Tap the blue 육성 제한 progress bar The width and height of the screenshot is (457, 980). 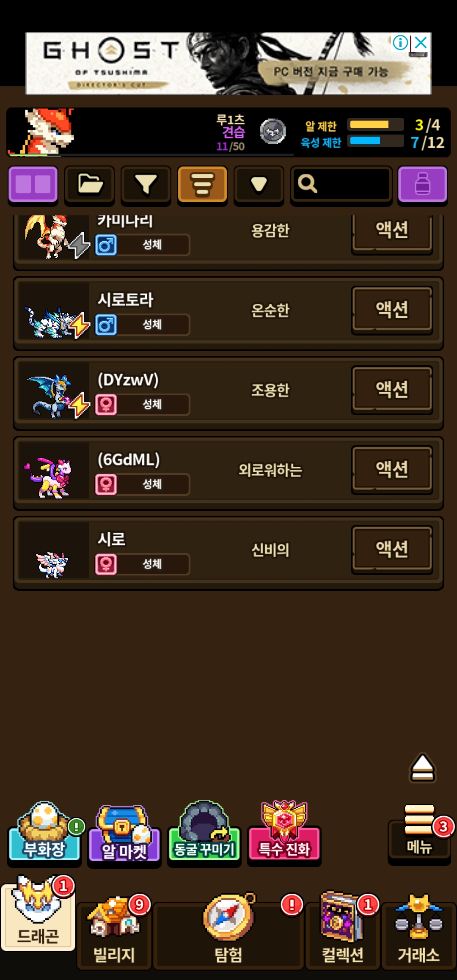coord(376,141)
